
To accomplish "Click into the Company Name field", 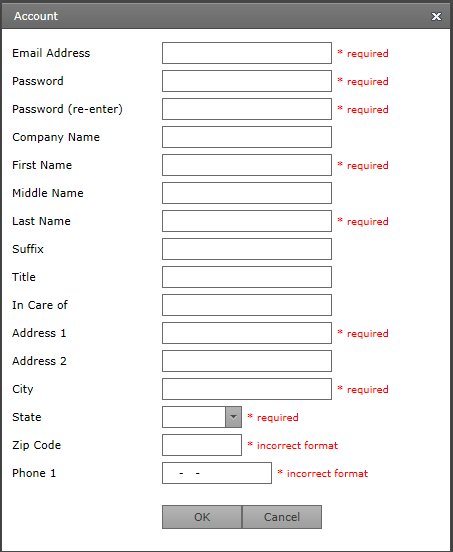I will tap(247, 137).
